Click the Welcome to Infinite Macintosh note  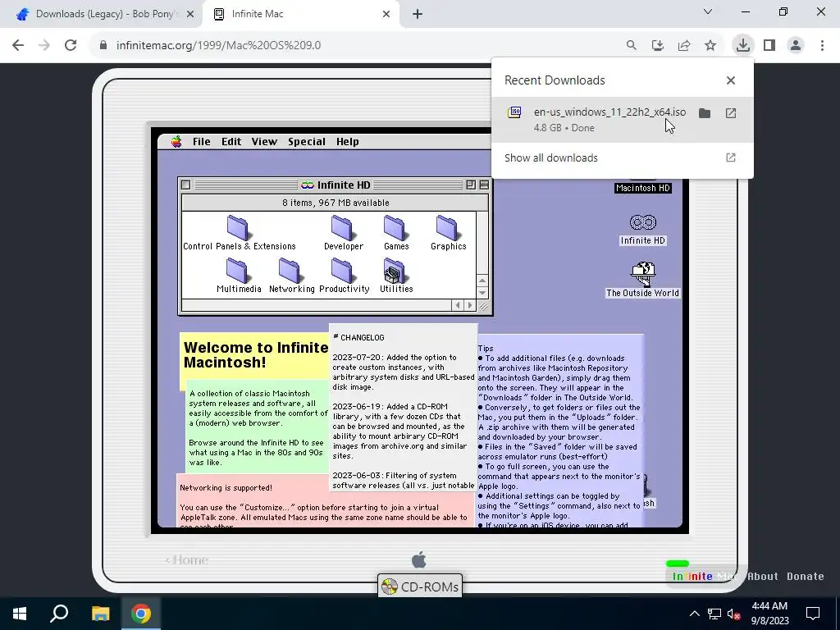point(256,354)
